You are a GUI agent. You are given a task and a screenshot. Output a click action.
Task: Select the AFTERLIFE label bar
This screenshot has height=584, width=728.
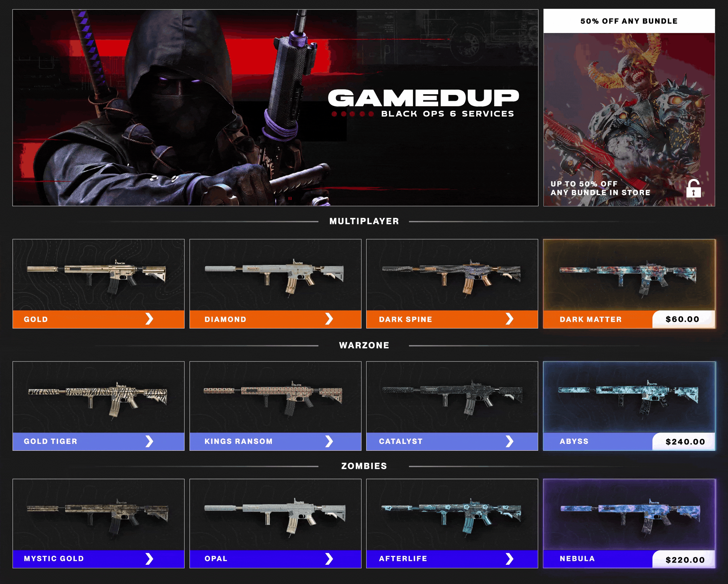(x=452, y=559)
